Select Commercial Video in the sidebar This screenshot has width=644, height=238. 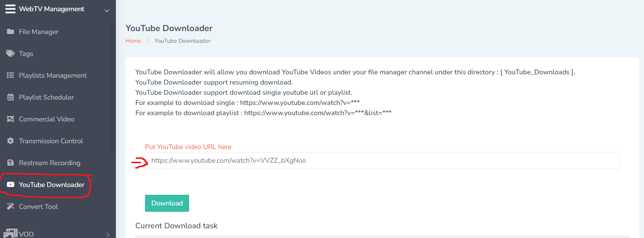click(47, 119)
